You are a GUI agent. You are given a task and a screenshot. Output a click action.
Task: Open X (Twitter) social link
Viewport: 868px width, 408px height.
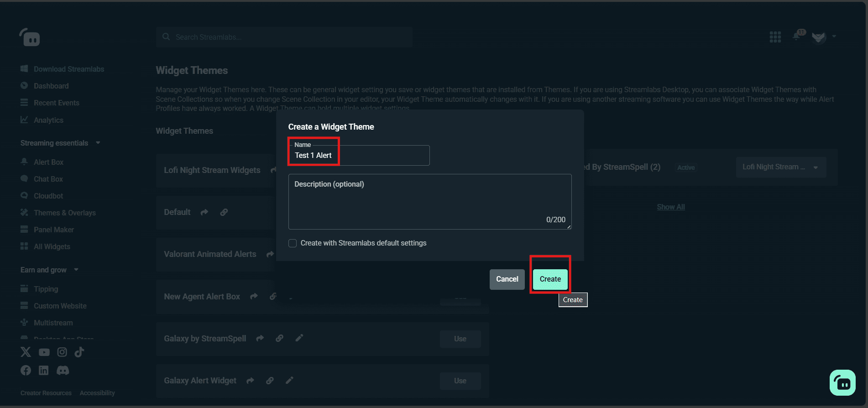[26, 352]
